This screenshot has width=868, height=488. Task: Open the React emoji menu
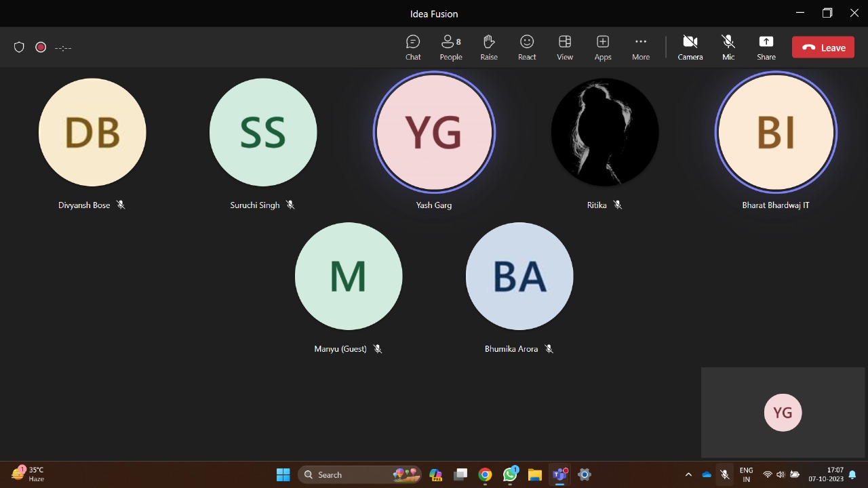point(527,47)
